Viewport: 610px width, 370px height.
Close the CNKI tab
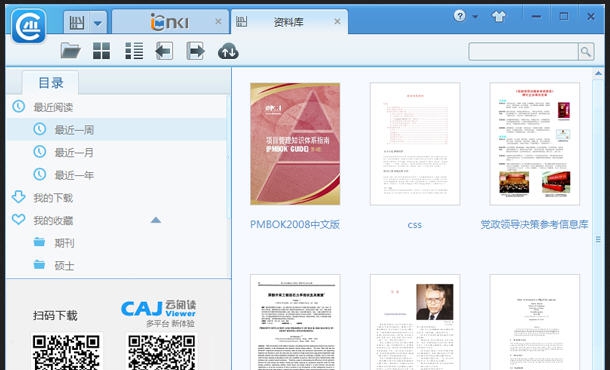(218, 21)
